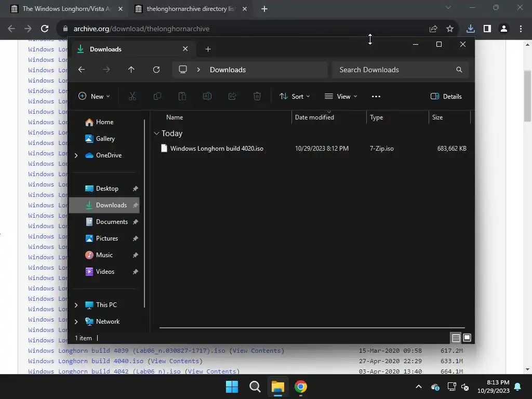Screen dimensions: 532x399
Task: Click the This PC monitor icon in address bar
Action: (x=183, y=70)
